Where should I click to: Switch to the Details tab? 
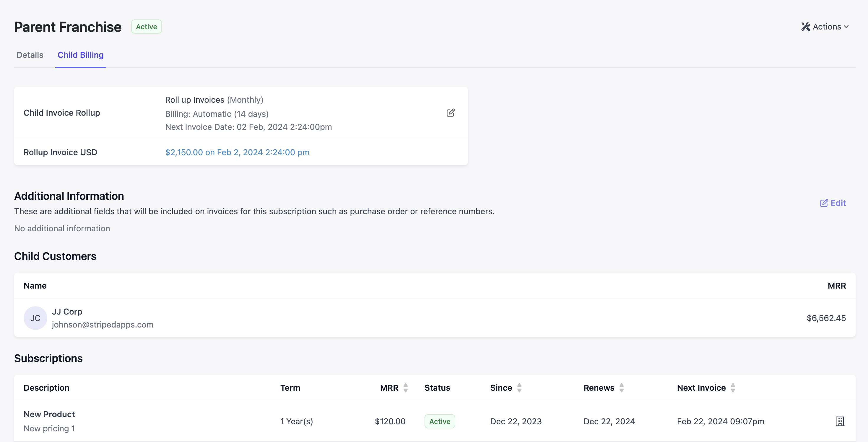[30, 55]
